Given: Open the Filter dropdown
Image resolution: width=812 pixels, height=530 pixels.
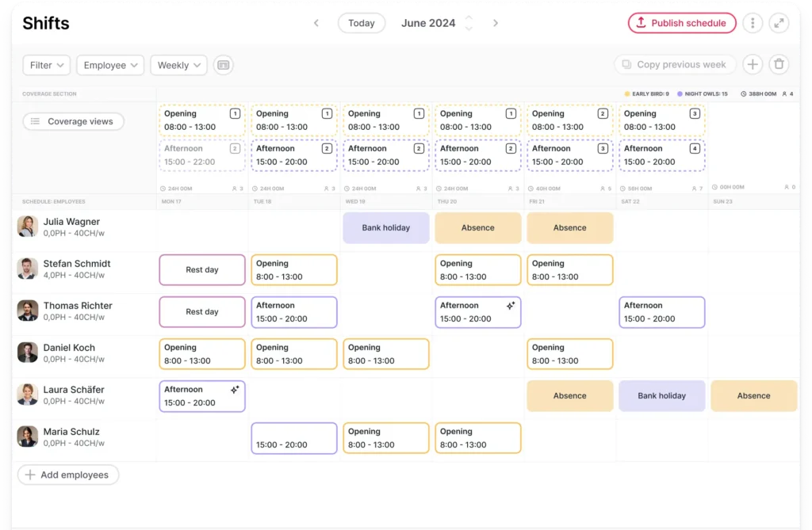Looking at the screenshot, I should click(47, 65).
